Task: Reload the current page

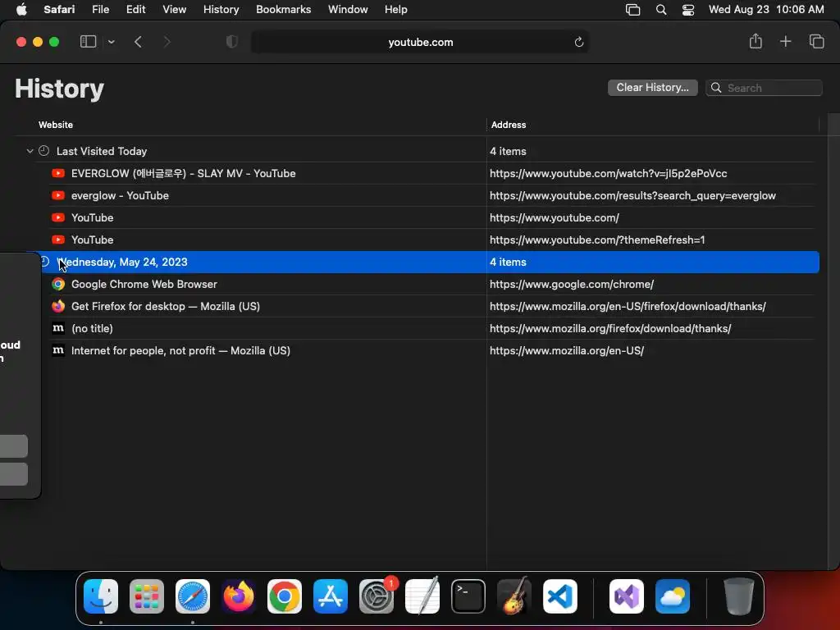Action: coord(578,42)
